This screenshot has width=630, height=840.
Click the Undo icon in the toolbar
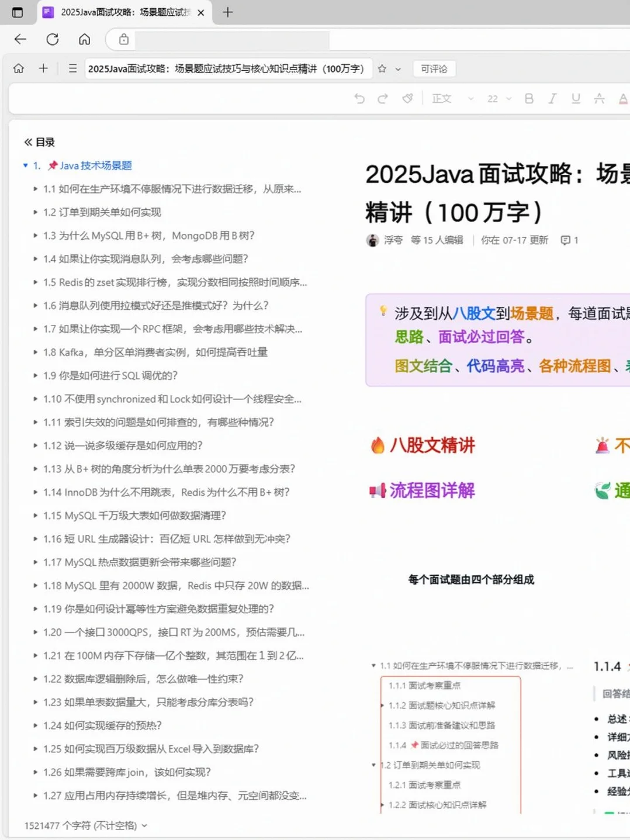tap(361, 98)
